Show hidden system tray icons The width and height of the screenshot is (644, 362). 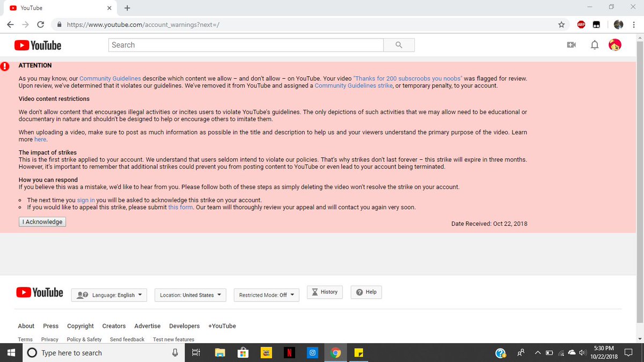point(537,352)
